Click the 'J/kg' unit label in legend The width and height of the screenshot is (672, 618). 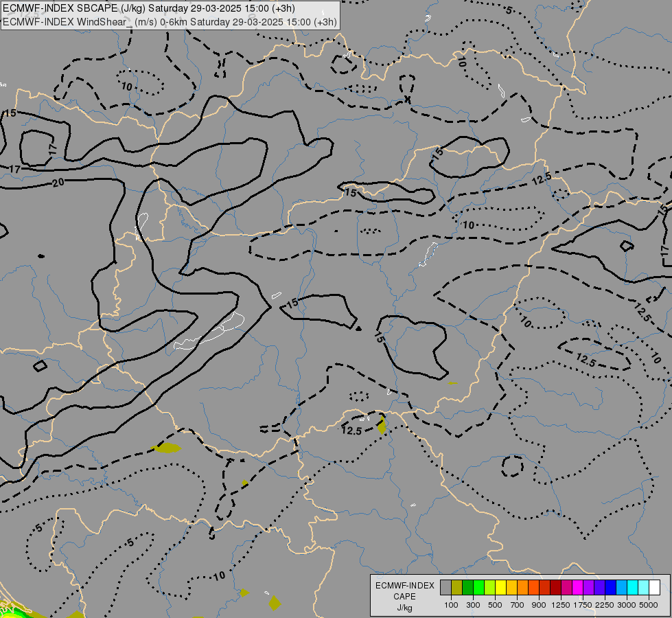(x=404, y=608)
